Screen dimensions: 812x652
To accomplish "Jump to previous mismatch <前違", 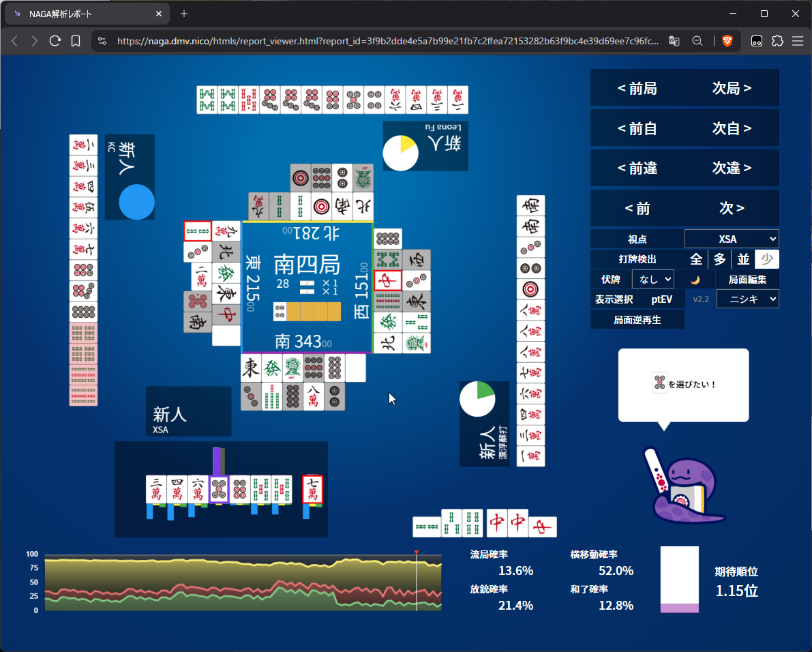I will [637, 168].
